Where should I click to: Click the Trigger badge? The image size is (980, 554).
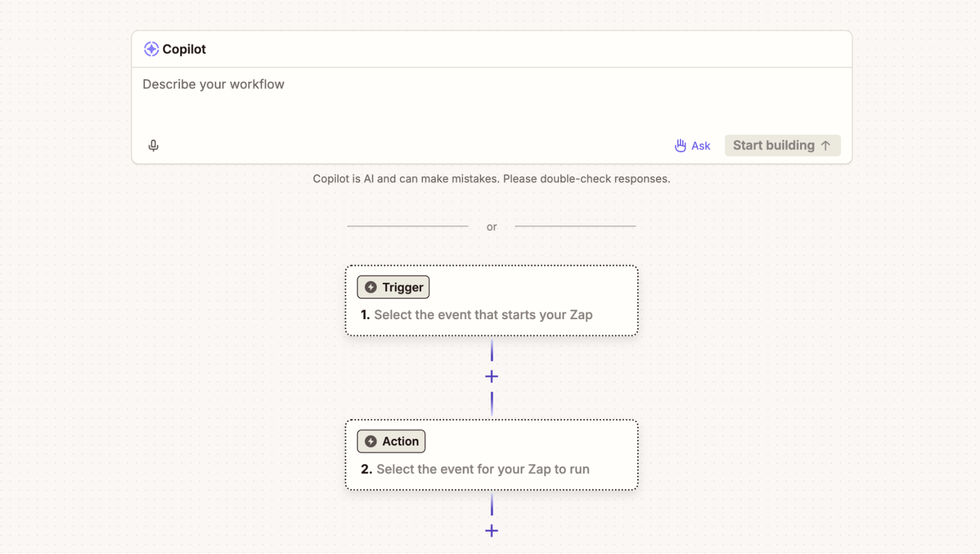click(393, 287)
